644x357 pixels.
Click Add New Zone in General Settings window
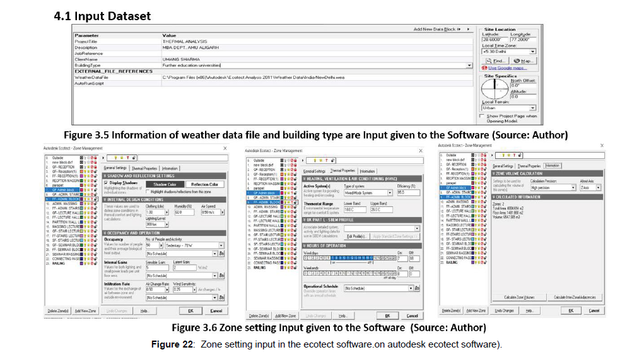click(85, 311)
